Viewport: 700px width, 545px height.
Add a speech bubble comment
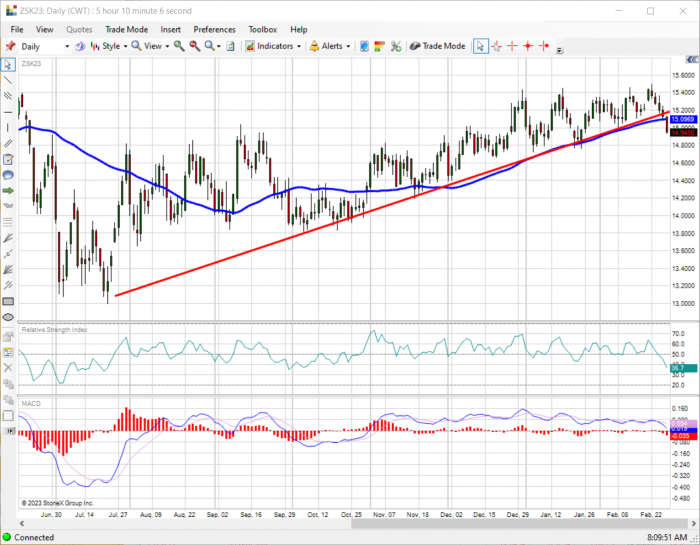click(8, 175)
